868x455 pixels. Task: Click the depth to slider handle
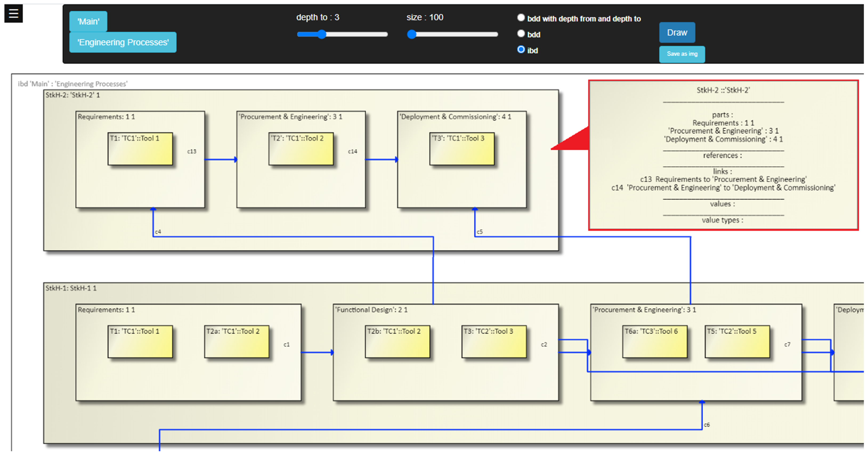coord(322,34)
